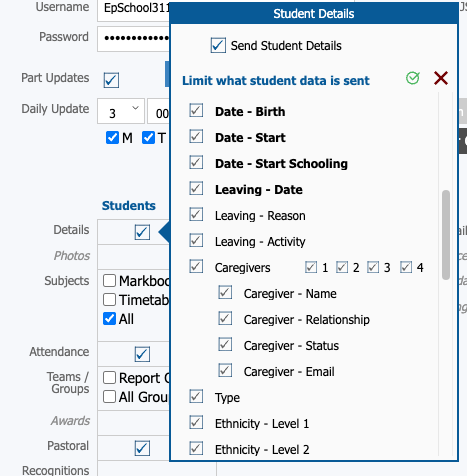Uncheck caregiver number 3 checkbox
Screen dimensions: 467x476
(373, 267)
